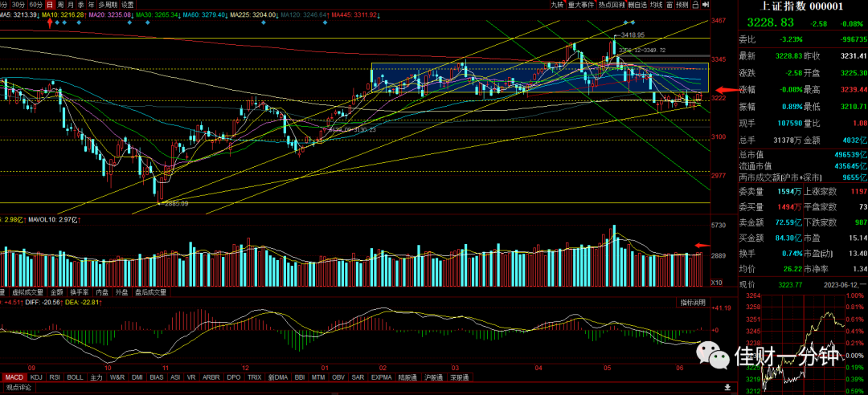Select the MTM indicator tab
868x395 pixels.
coord(317,377)
